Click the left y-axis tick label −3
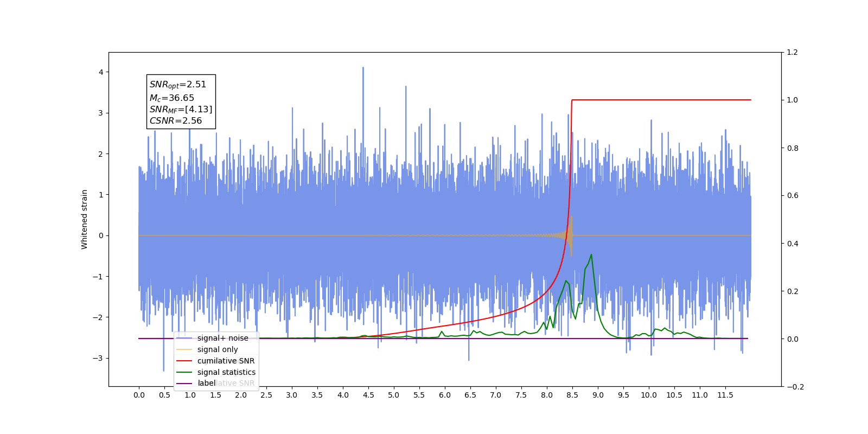 click(98, 358)
